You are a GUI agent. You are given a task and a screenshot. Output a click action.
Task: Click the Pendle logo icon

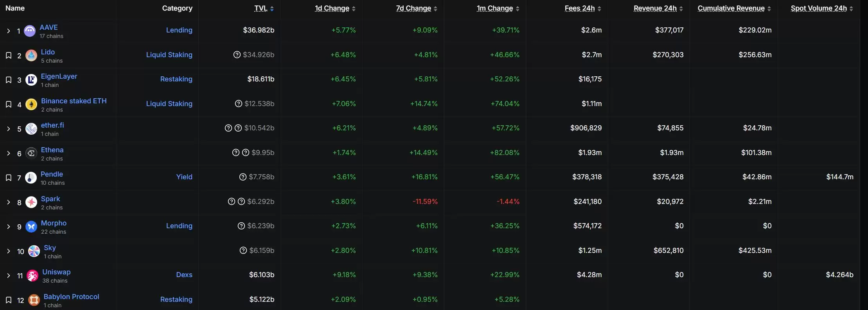[31, 178]
